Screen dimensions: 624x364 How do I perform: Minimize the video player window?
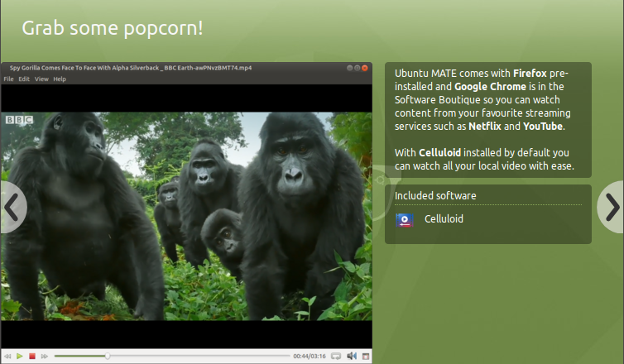350,67
